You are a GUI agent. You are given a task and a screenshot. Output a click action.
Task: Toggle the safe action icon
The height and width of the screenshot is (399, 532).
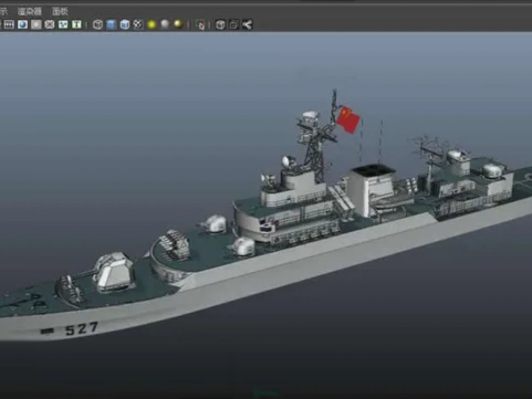coord(63,24)
